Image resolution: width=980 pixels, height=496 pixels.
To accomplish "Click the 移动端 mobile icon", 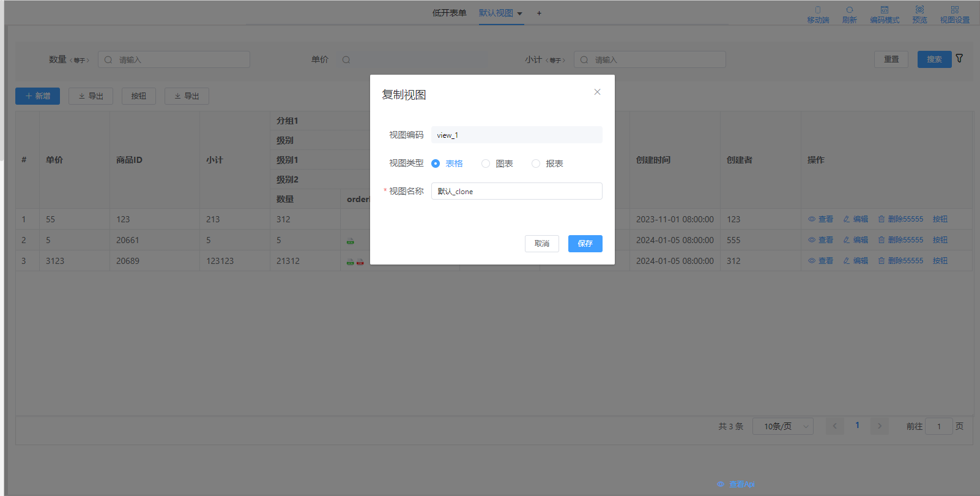I will (x=818, y=10).
